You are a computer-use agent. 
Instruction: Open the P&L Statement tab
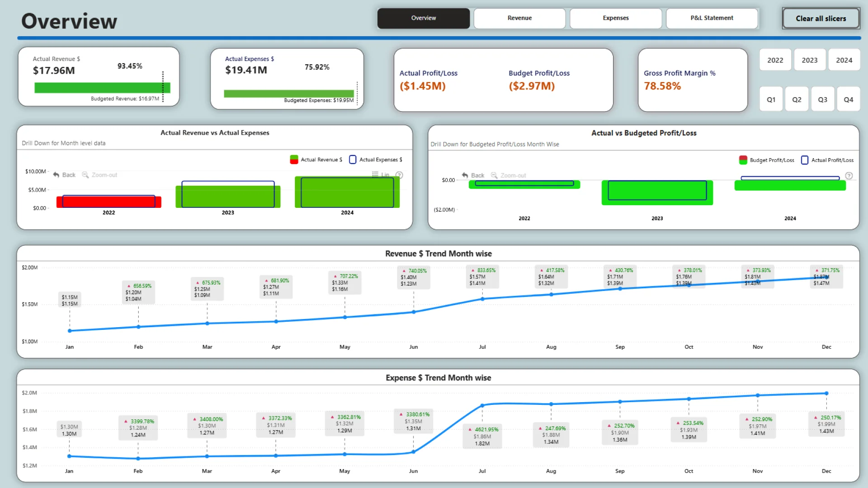pyautogui.click(x=712, y=18)
